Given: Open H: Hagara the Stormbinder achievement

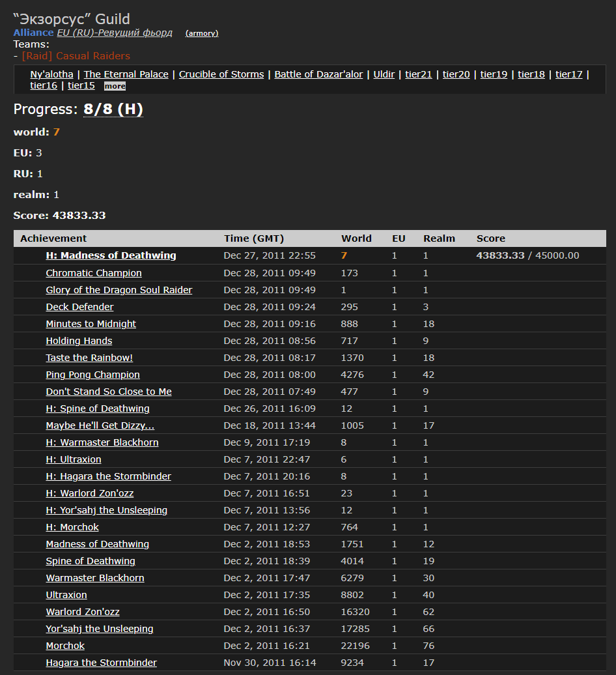Looking at the screenshot, I should [x=108, y=476].
